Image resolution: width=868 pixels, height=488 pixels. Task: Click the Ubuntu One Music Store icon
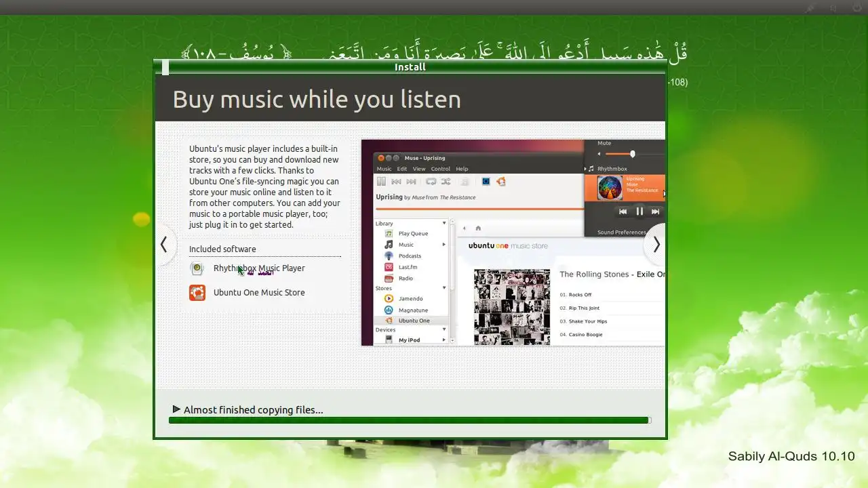(197, 293)
